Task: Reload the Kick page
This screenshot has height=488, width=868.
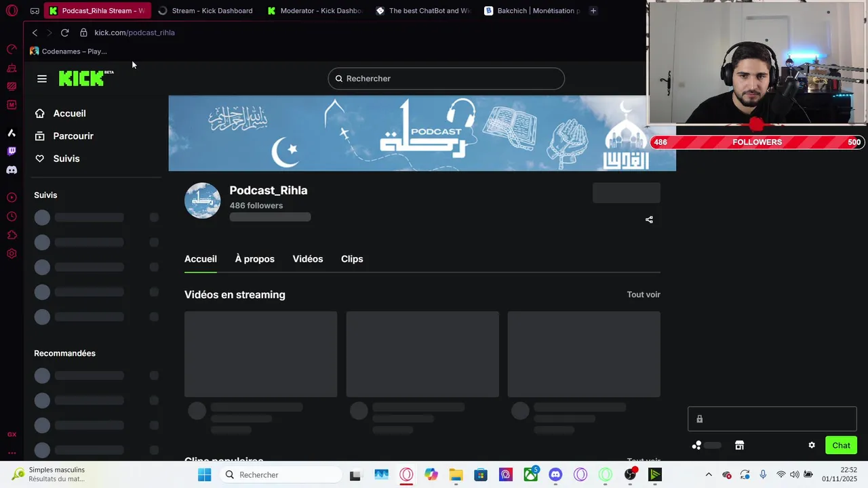Action: pyautogui.click(x=64, y=33)
